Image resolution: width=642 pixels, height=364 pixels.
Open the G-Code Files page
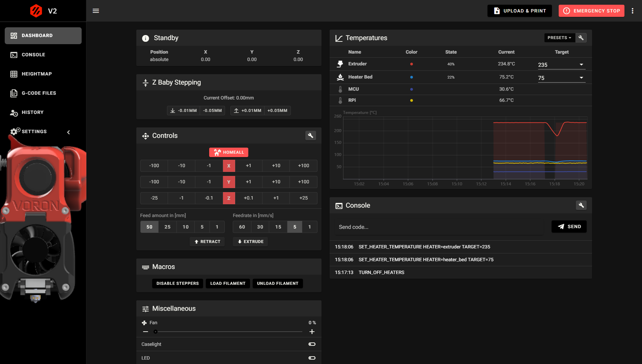point(43,93)
